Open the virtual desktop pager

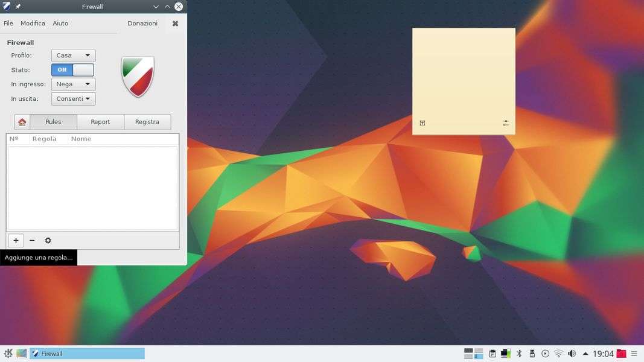pyautogui.click(x=473, y=354)
